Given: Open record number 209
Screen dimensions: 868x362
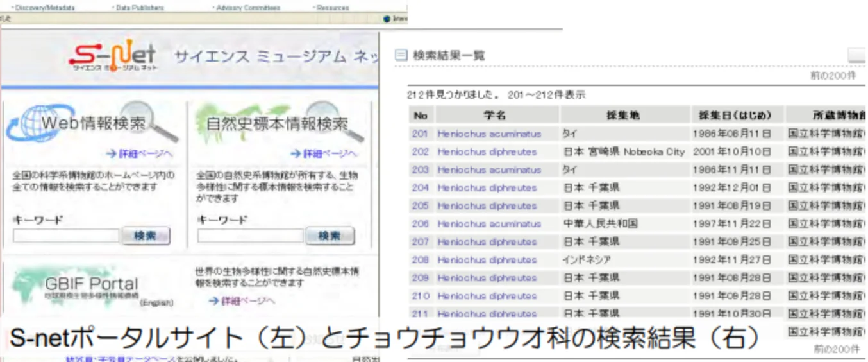Looking at the screenshot, I should pos(420,278).
